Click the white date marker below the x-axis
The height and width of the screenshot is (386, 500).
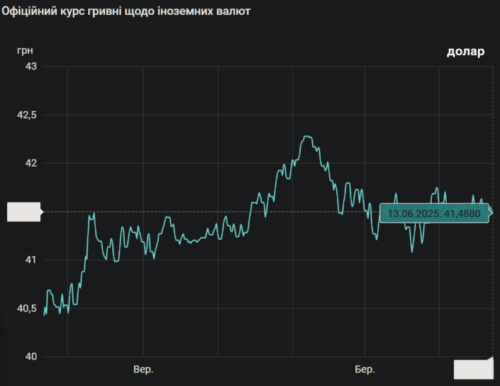pos(473,369)
